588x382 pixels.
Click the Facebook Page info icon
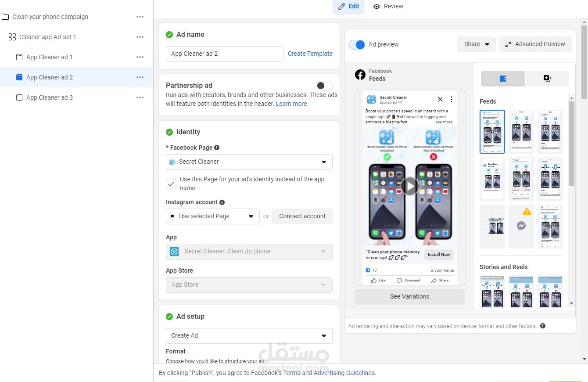(217, 148)
